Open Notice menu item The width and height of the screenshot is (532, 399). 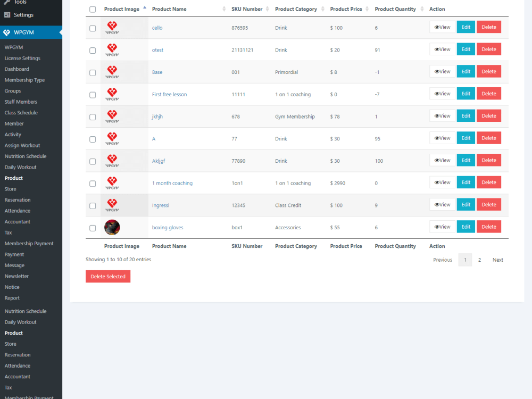(x=12, y=287)
